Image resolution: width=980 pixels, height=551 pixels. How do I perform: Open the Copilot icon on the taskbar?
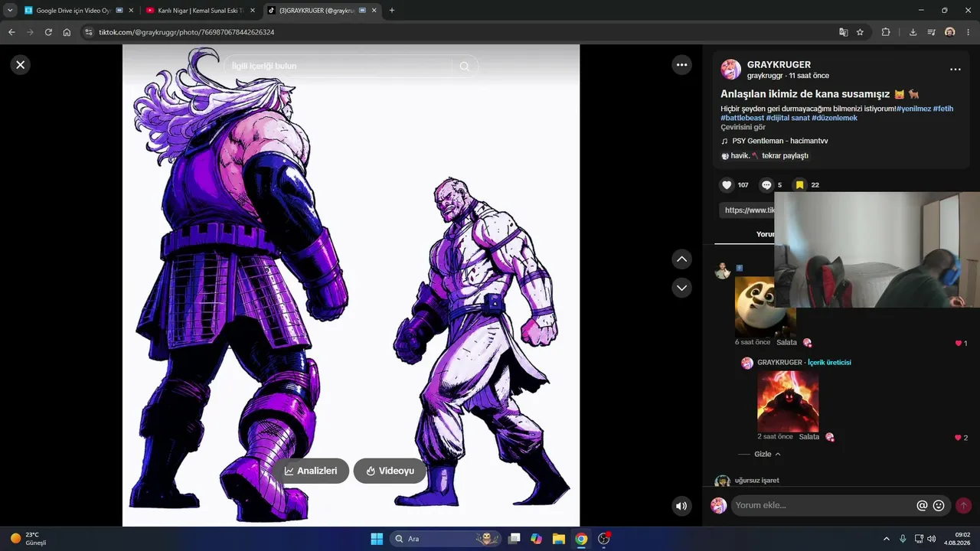[x=537, y=539]
